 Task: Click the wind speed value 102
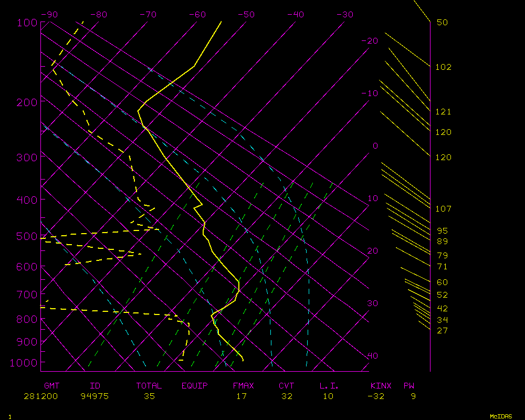443,67
